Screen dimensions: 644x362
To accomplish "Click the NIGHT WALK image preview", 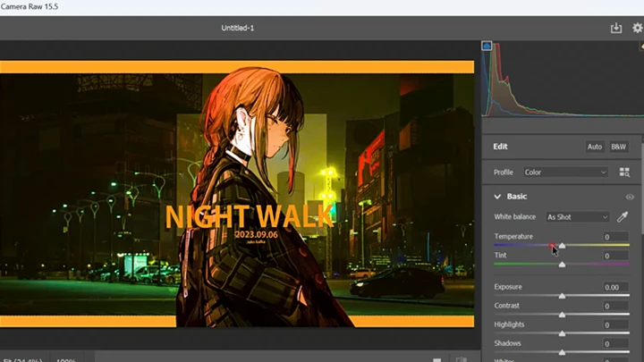I will pyautogui.click(x=237, y=194).
